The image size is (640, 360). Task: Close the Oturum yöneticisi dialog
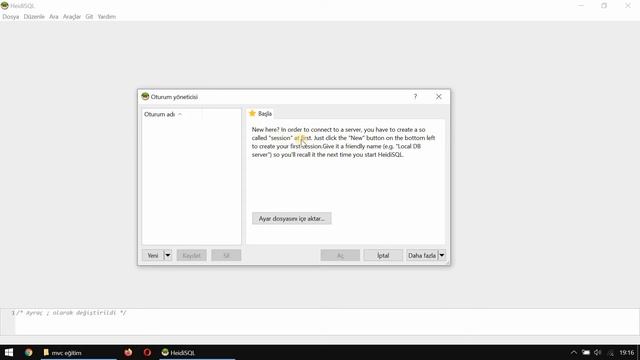pos(439,97)
